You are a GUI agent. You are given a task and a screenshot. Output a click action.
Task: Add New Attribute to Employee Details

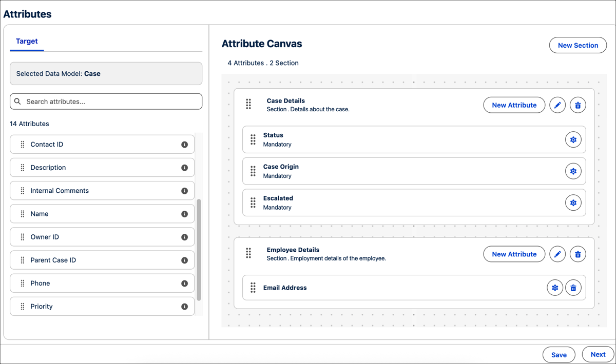pyautogui.click(x=514, y=254)
